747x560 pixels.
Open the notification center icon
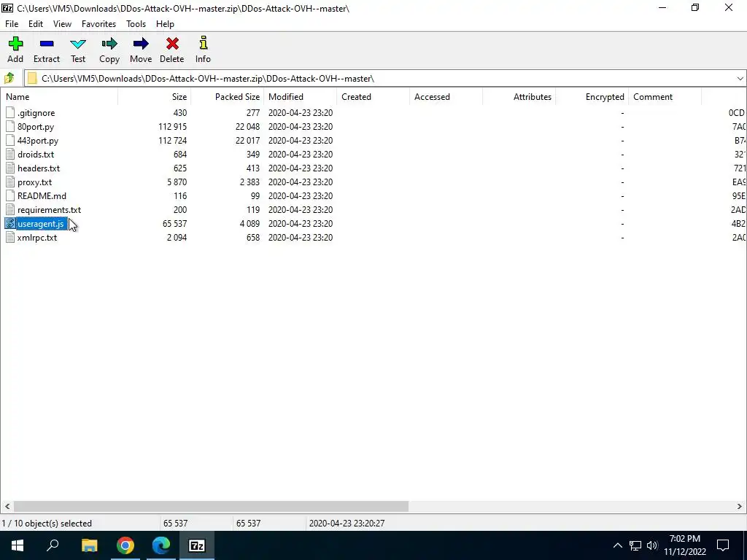[x=723, y=545]
